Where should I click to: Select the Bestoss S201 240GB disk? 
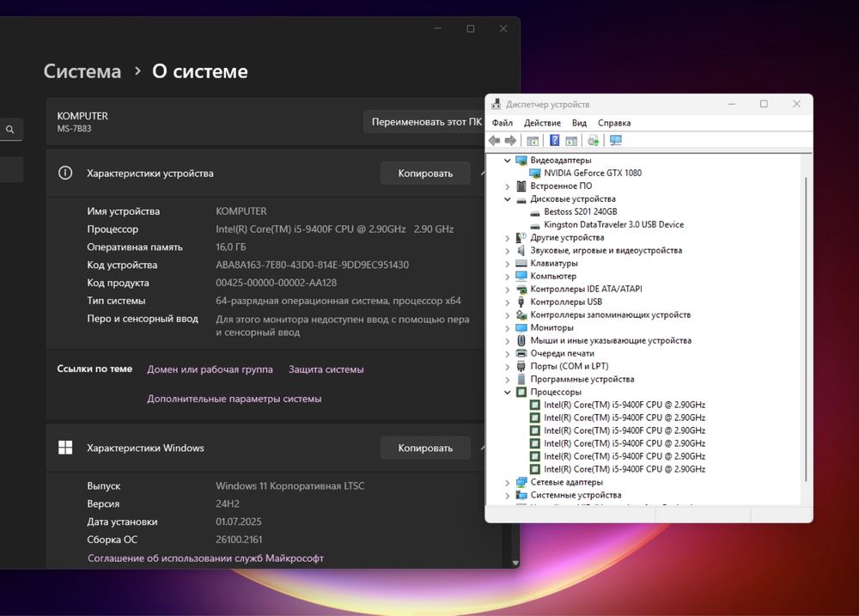[x=580, y=211]
